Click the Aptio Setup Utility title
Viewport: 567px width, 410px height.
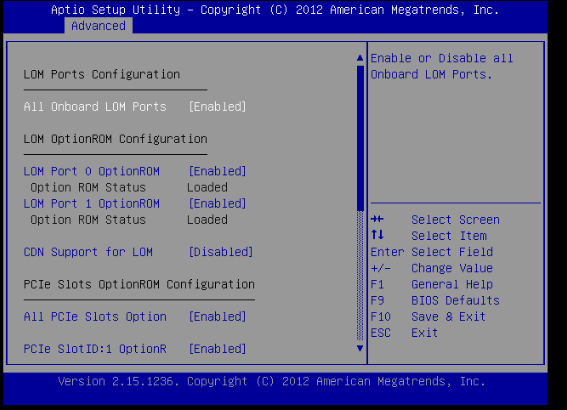pos(275,10)
